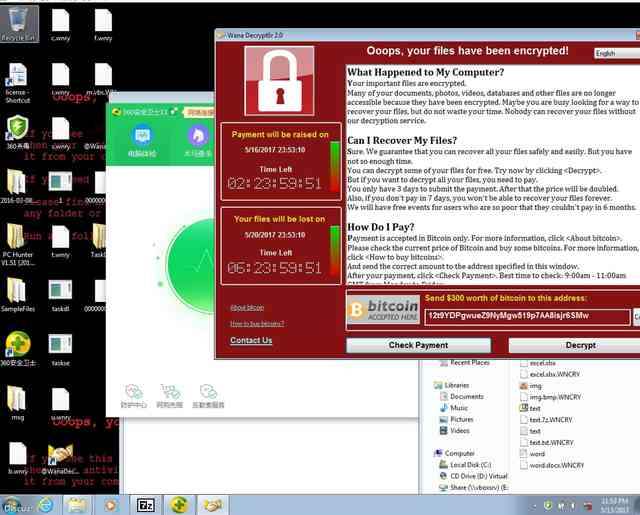Select Documents under Libraries
This screenshot has width=640, height=515.
click(462, 397)
